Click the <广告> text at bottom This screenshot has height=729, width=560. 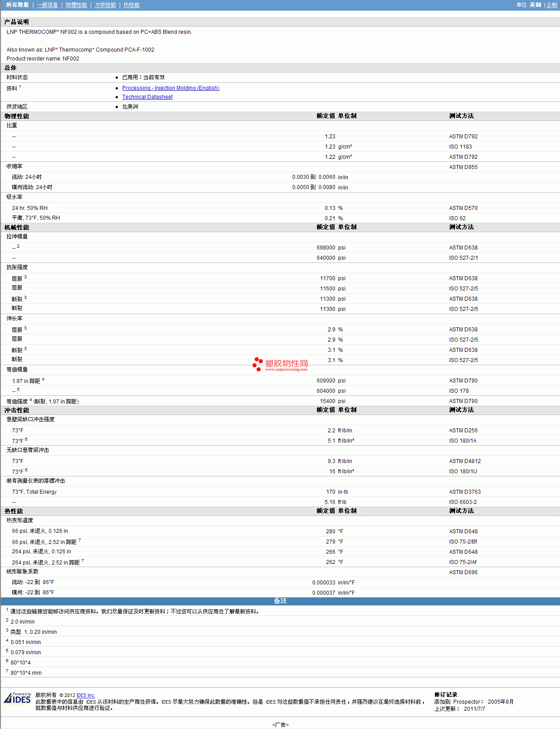pyautogui.click(x=280, y=725)
